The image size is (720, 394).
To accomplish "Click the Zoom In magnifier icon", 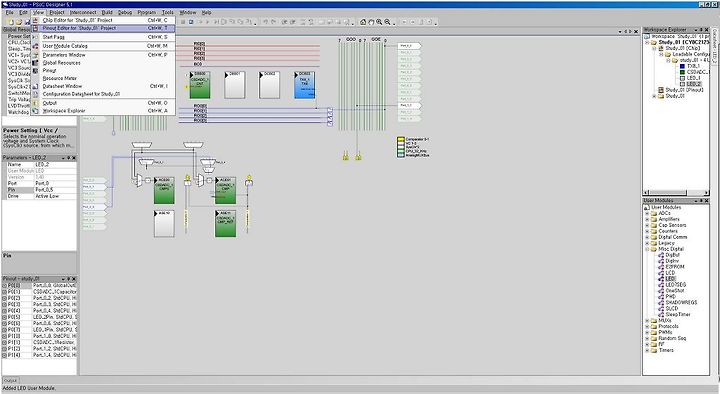I will coord(379,22).
